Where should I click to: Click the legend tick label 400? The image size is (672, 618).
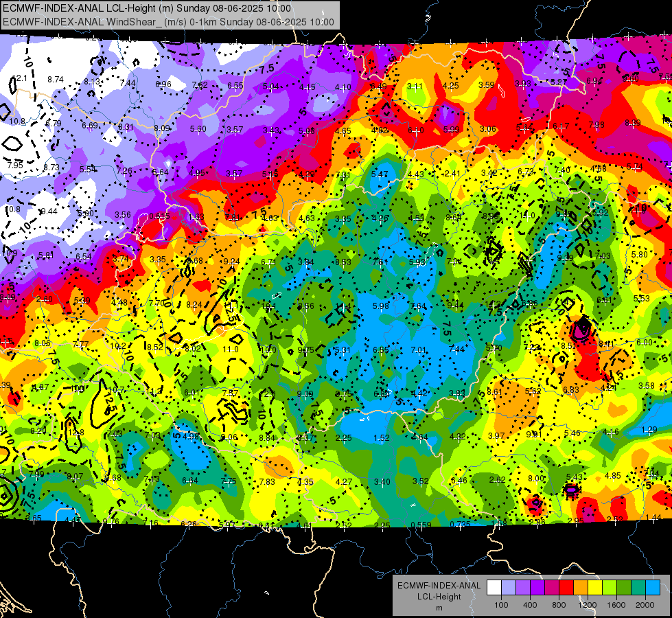(x=530, y=605)
